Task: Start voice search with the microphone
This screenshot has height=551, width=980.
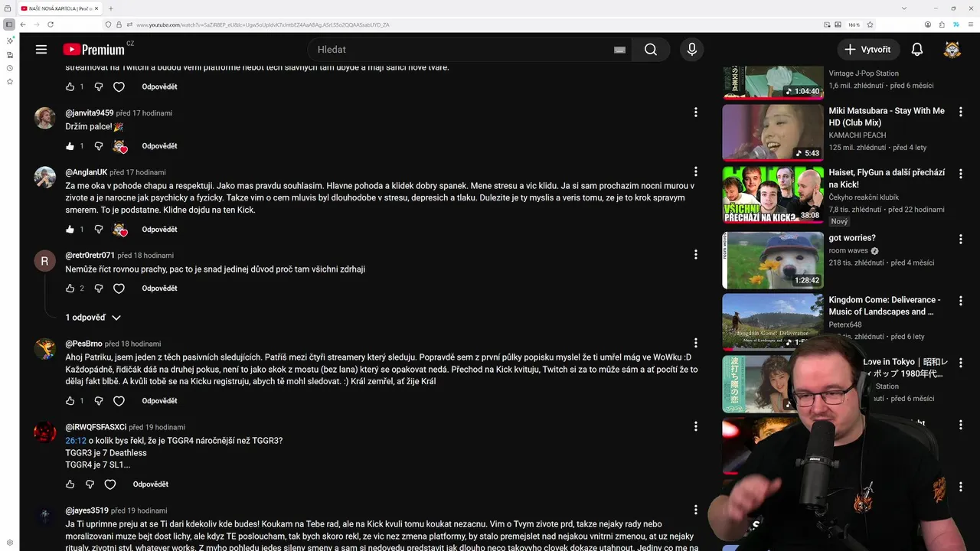Action: (692, 49)
